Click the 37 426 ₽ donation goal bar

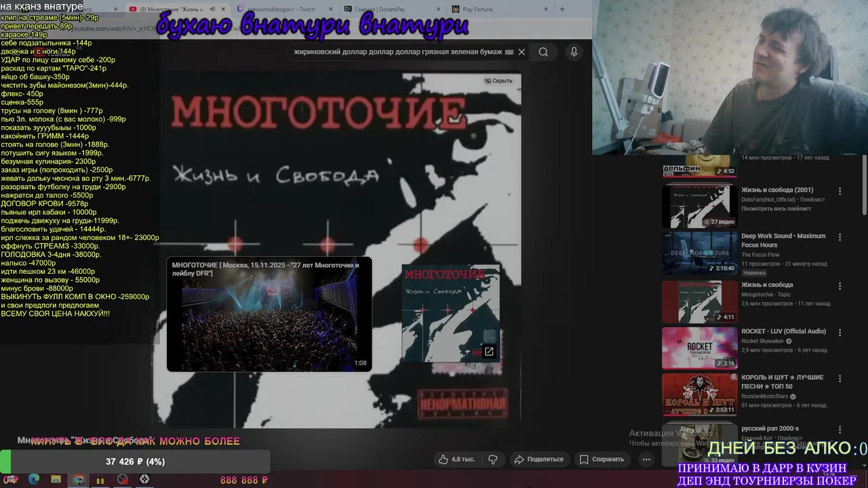click(135, 462)
